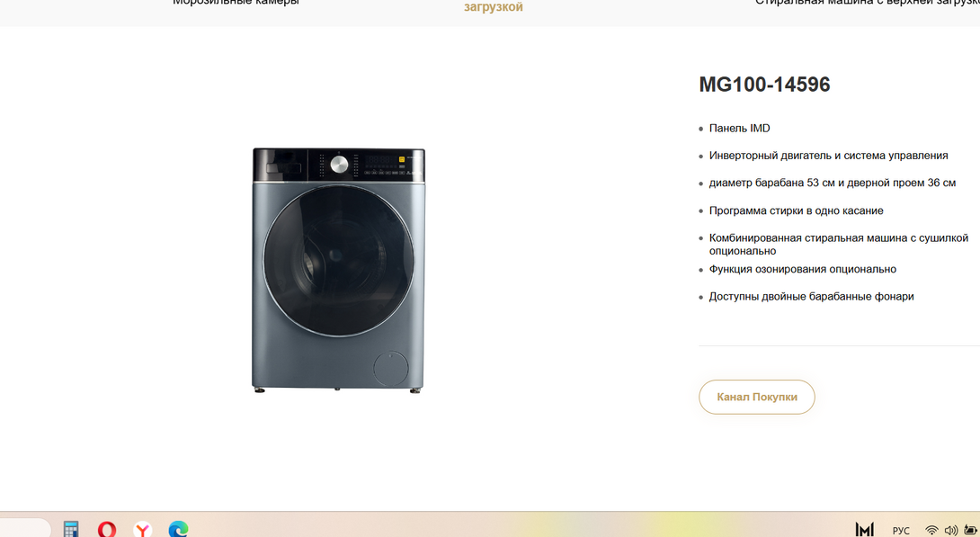Click the M-shaped tray icon
980x537 pixels.
coord(864,530)
